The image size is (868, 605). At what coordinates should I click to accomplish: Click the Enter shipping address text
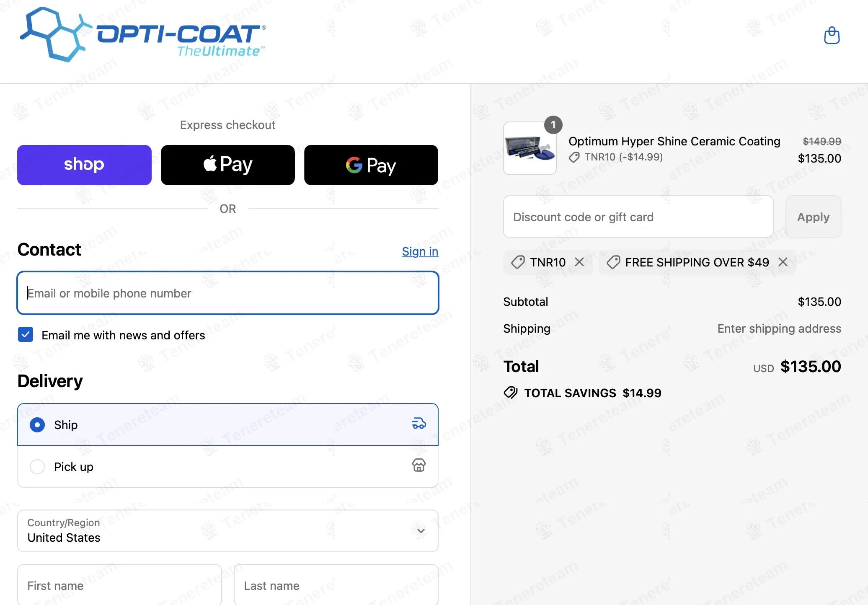[779, 328]
